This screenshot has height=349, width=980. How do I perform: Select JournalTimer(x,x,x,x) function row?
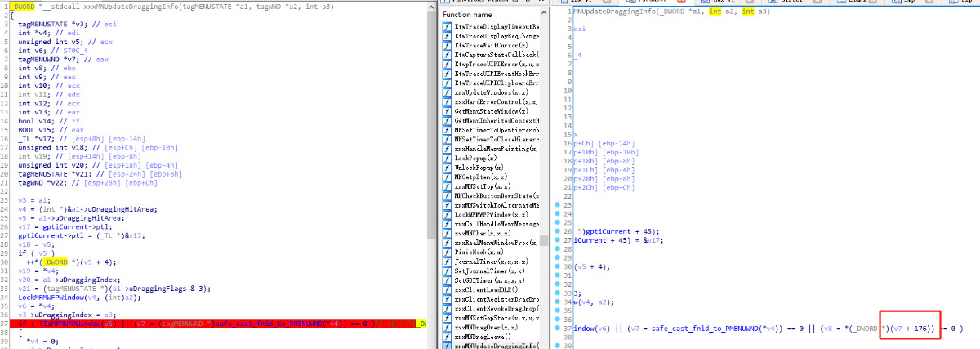tap(491, 262)
